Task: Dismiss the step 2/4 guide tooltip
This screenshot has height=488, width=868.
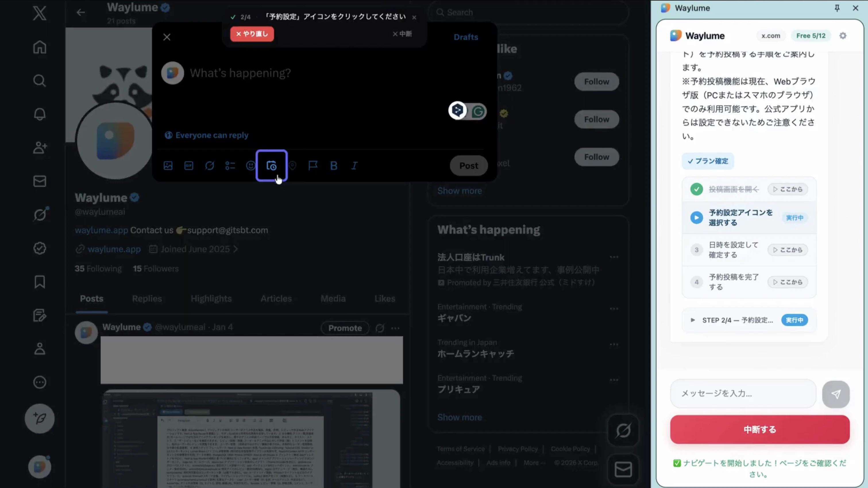Action: tap(414, 17)
